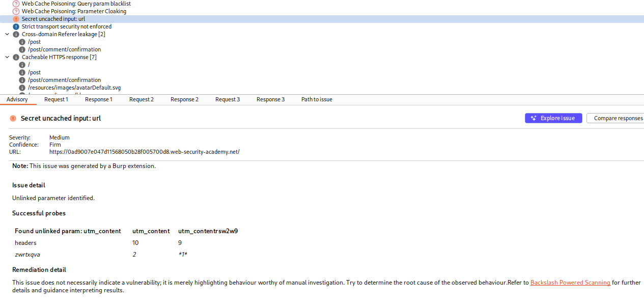
Task: Click info icon beside Cacheable HTTPS response
Action: pos(16,57)
